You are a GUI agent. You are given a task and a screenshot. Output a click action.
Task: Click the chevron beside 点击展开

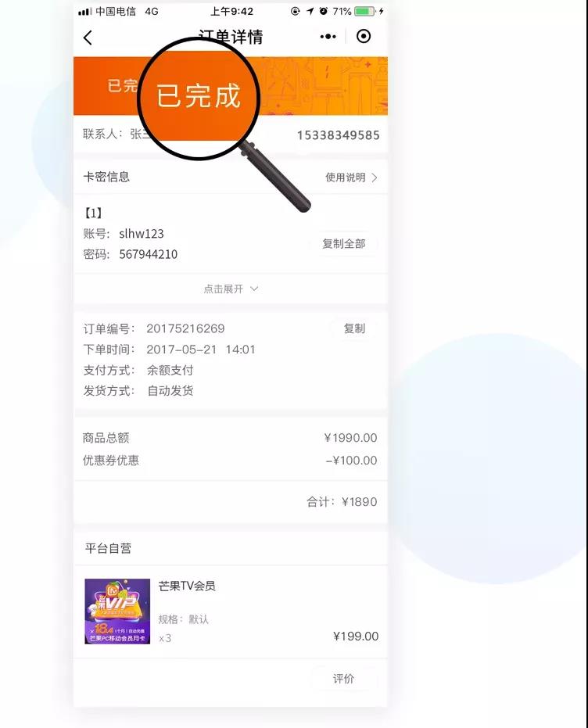pos(254,289)
